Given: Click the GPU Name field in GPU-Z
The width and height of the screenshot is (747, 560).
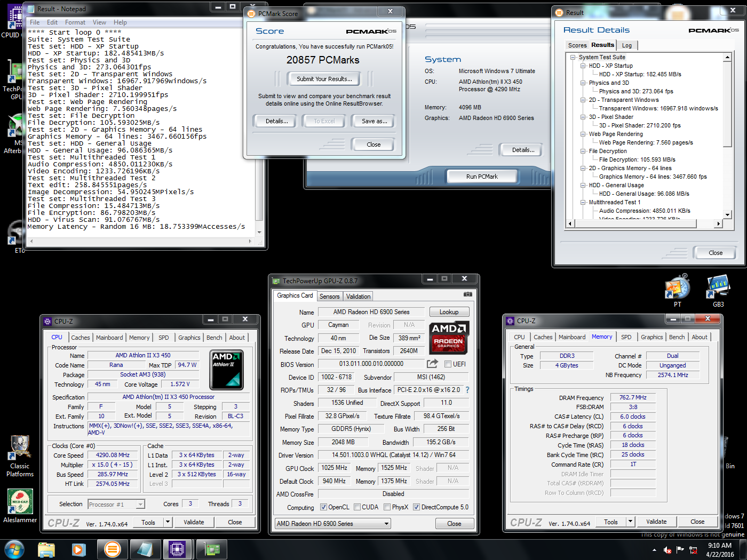Looking at the screenshot, I should 371,312.
